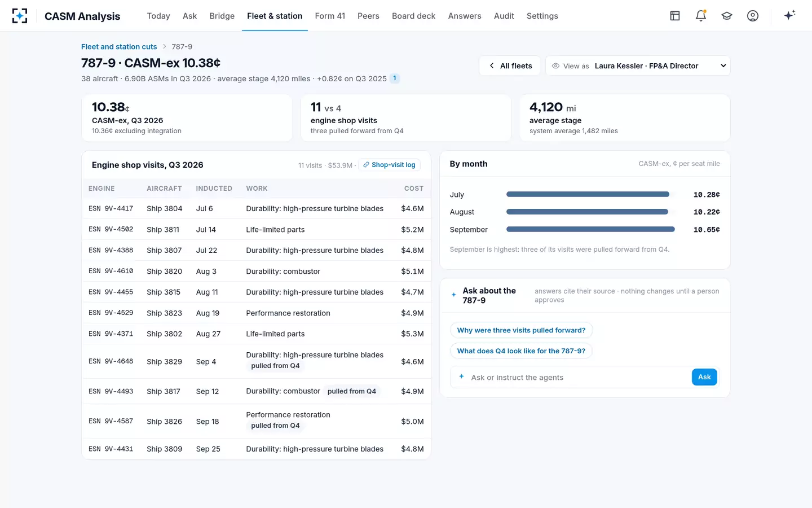Screen dimensions: 812x508
Task: Follow the Fleet and station cuts breadcrumb
Action: (119, 47)
